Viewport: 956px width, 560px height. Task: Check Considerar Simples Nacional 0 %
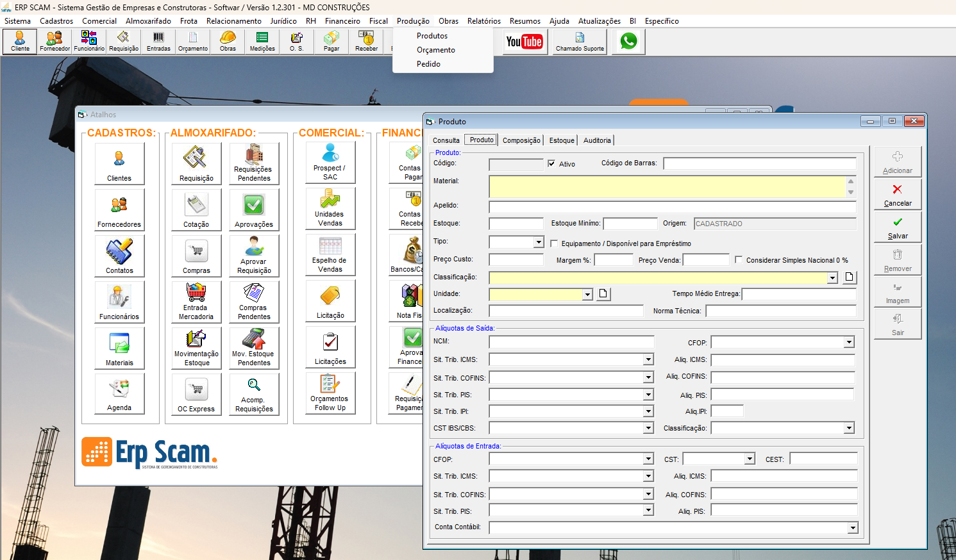739,260
